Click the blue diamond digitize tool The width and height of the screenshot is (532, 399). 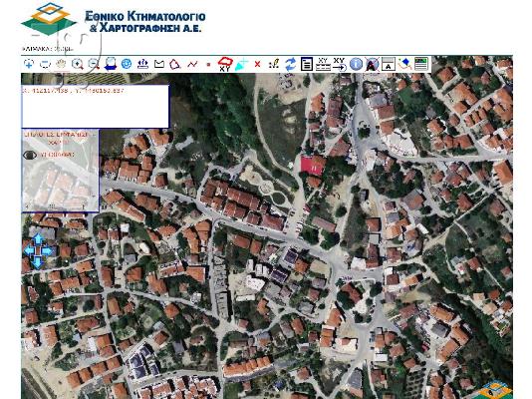coord(404,64)
